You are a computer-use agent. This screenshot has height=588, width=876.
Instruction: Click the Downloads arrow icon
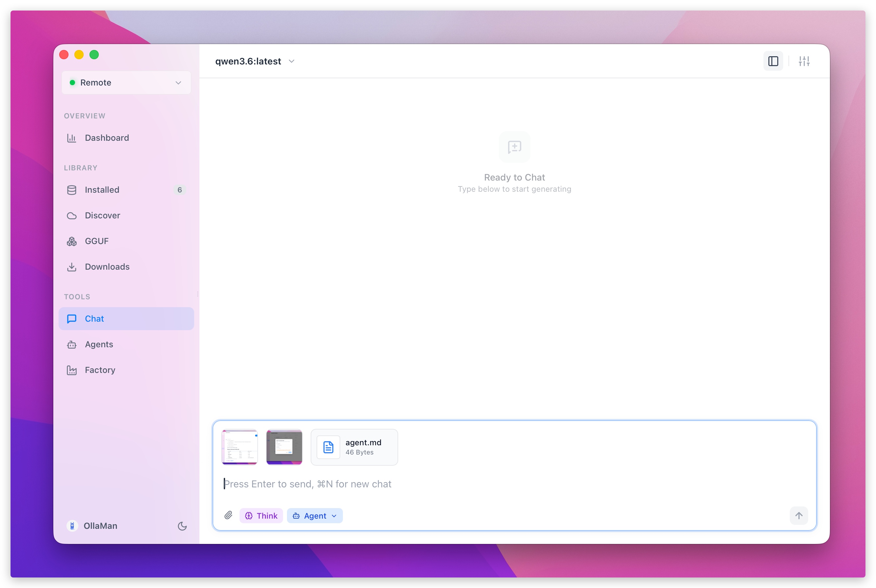tap(72, 267)
